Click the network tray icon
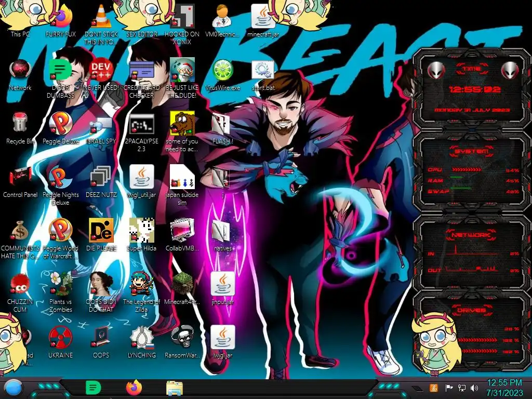 462,388
